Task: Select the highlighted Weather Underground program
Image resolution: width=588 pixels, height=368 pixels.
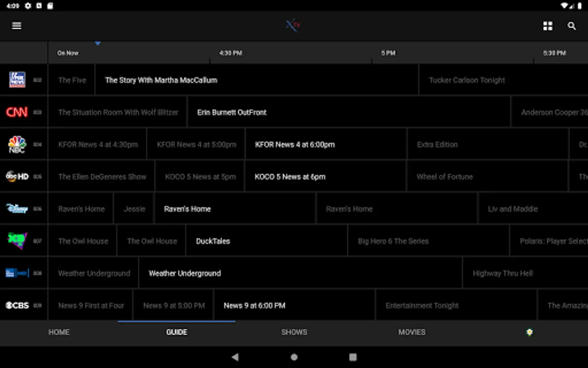Action: pyautogui.click(x=301, y=273)
